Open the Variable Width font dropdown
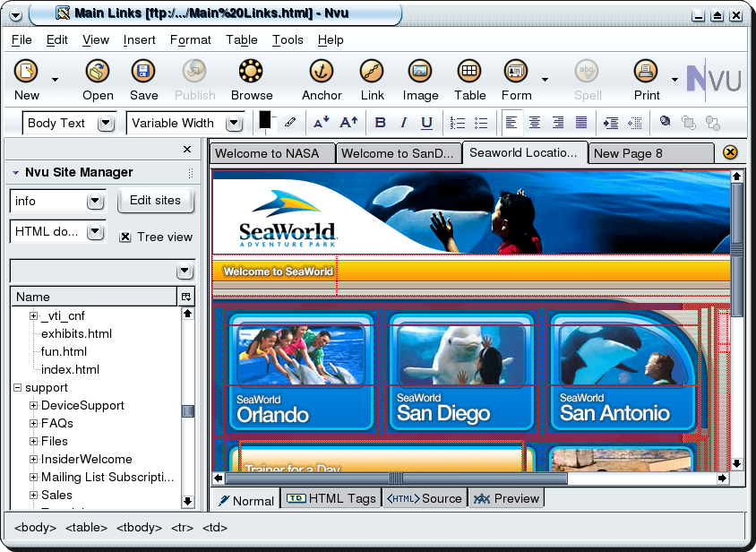The image size is (756, 552). (x=235, y=123)
